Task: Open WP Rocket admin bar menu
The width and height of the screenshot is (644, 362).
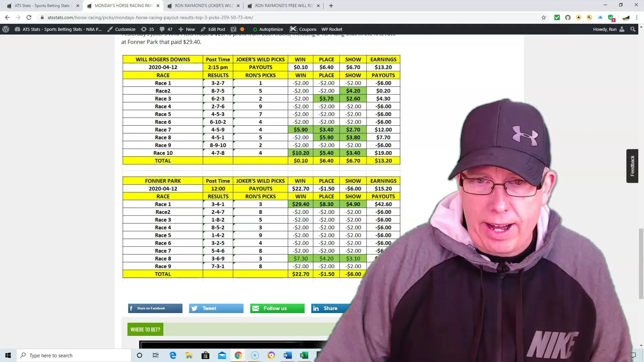Action: (x=332, y=29)
